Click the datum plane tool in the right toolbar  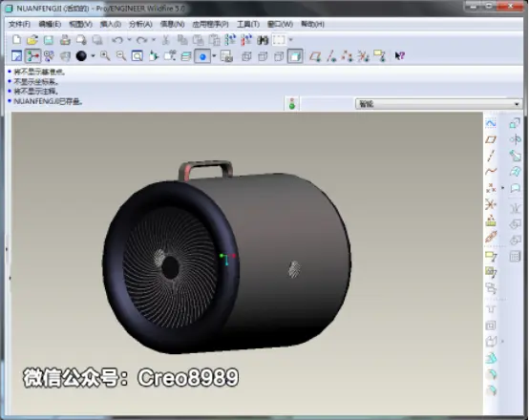491,139
